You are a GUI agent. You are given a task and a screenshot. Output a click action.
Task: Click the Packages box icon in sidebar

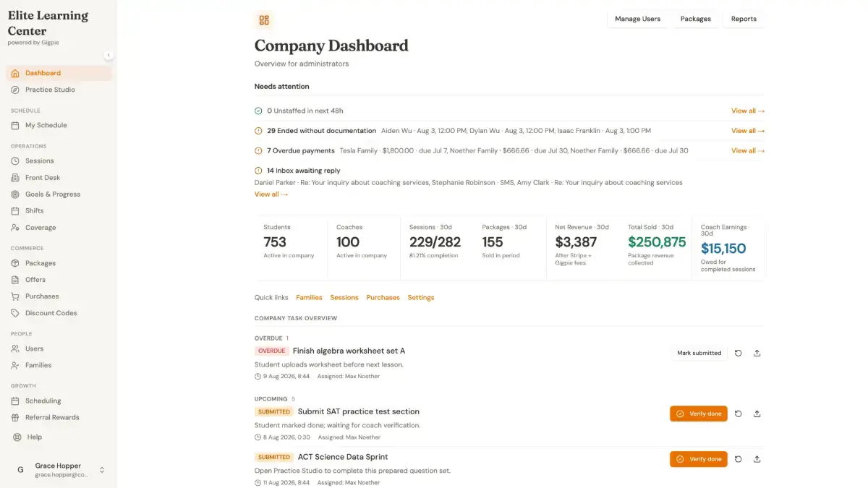click(15, 263)
